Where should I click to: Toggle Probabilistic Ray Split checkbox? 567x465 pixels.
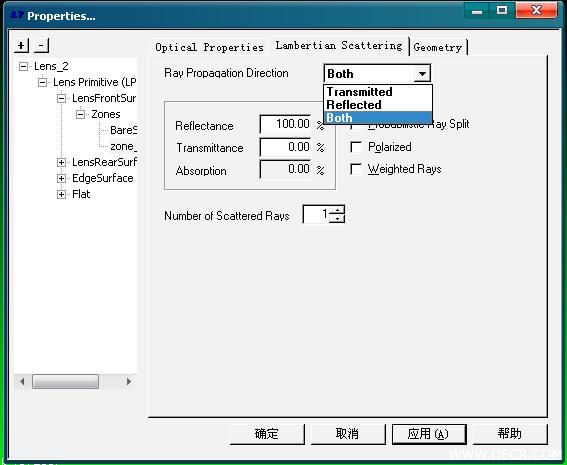356,126
